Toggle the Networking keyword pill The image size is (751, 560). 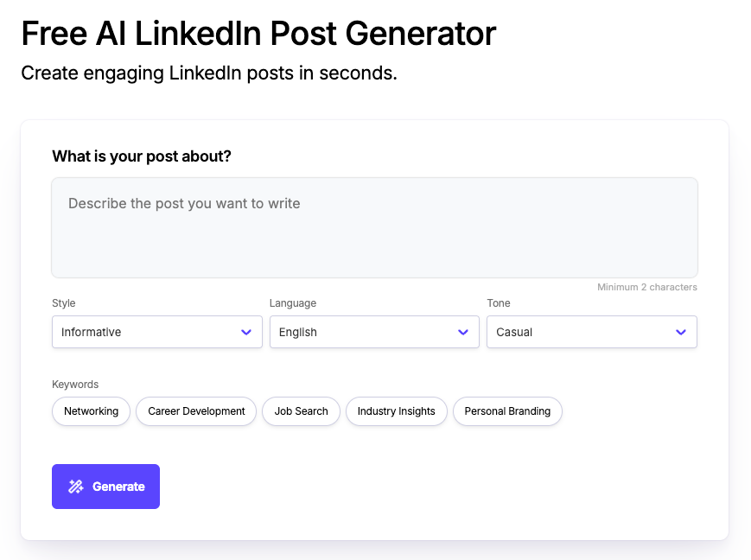pos(91,411)
